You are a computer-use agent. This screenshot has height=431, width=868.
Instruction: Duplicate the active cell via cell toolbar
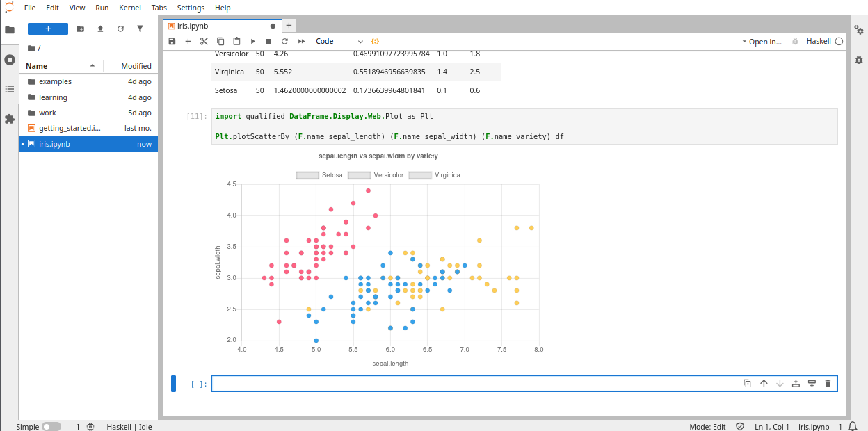click(747, 384)
